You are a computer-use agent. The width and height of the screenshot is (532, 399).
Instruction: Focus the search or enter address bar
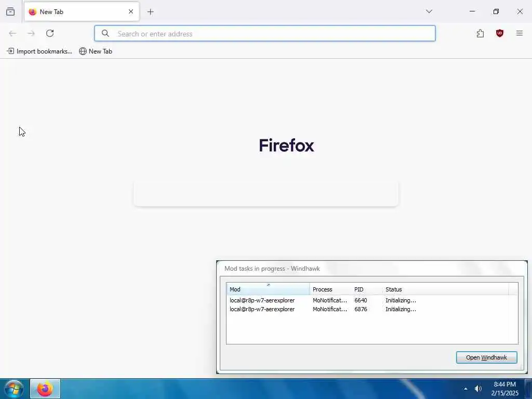(x=264, y=33)
